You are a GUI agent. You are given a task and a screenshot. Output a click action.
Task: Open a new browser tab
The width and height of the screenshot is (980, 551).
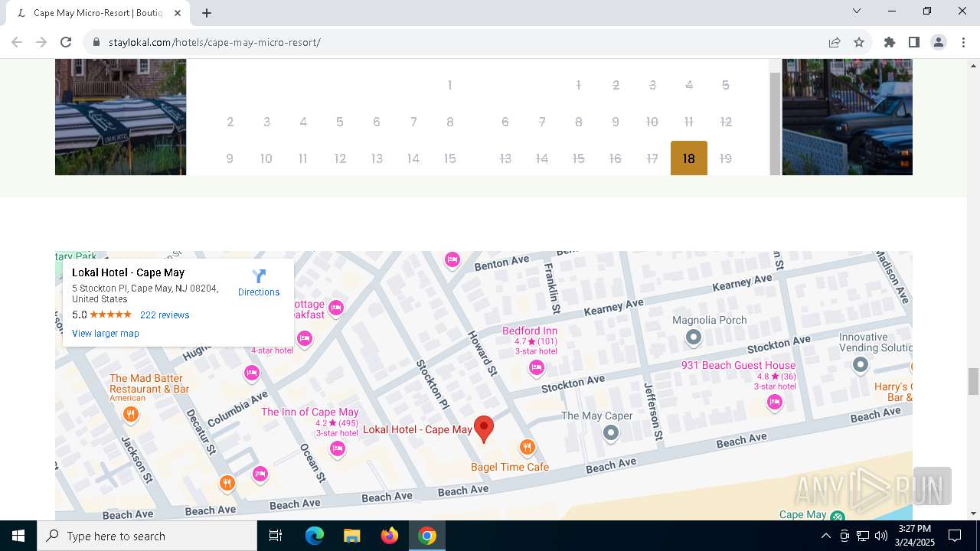(x=207, y=13)
